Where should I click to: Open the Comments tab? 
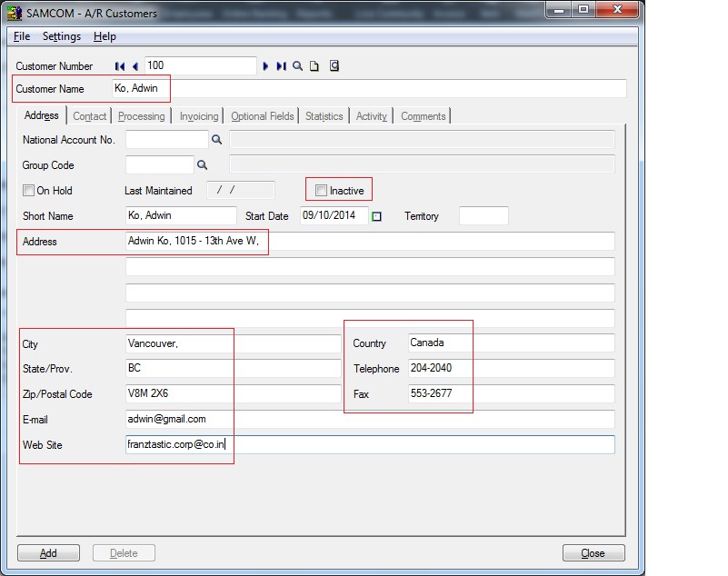point(423,116)
